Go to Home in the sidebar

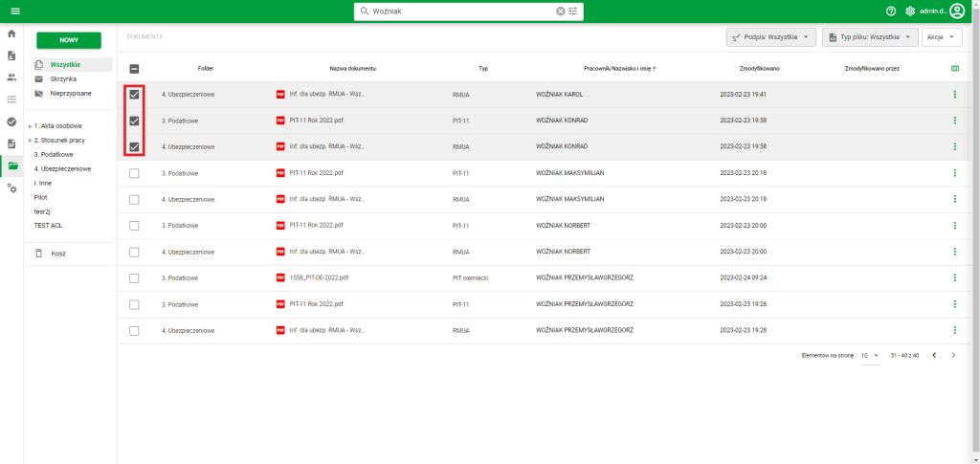pos(11,33)
